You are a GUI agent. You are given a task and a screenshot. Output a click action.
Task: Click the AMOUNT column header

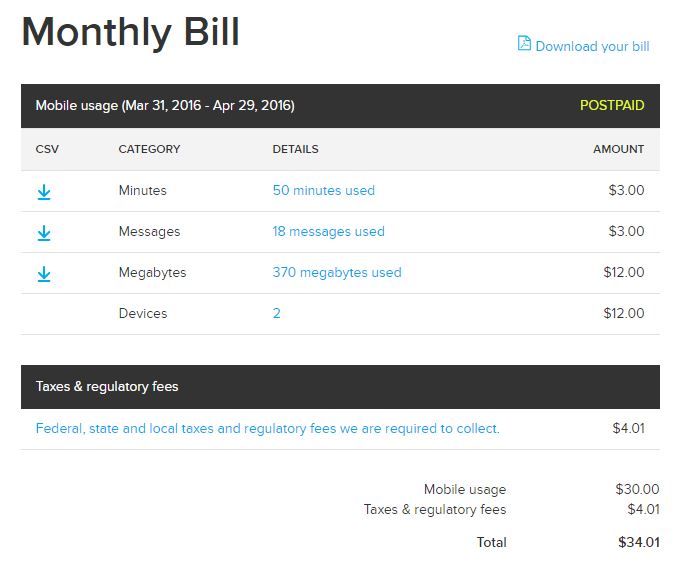[x=618, y=149]
